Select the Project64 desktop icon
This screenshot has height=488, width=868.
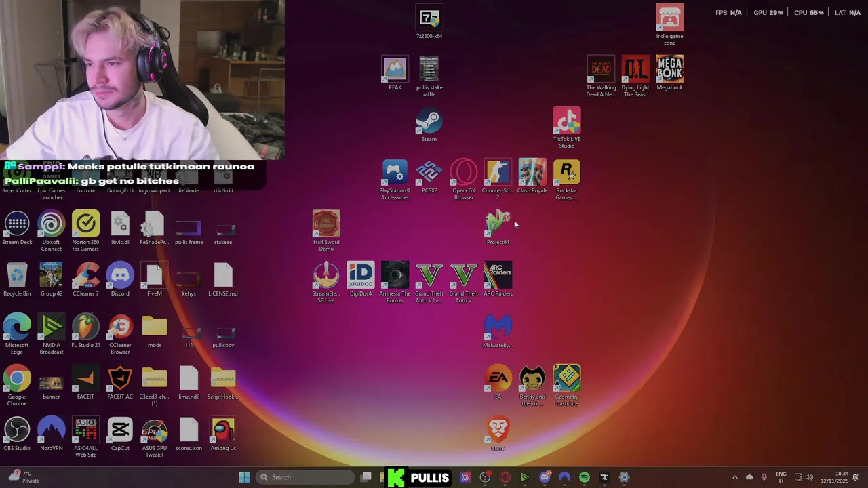point(498,228)
